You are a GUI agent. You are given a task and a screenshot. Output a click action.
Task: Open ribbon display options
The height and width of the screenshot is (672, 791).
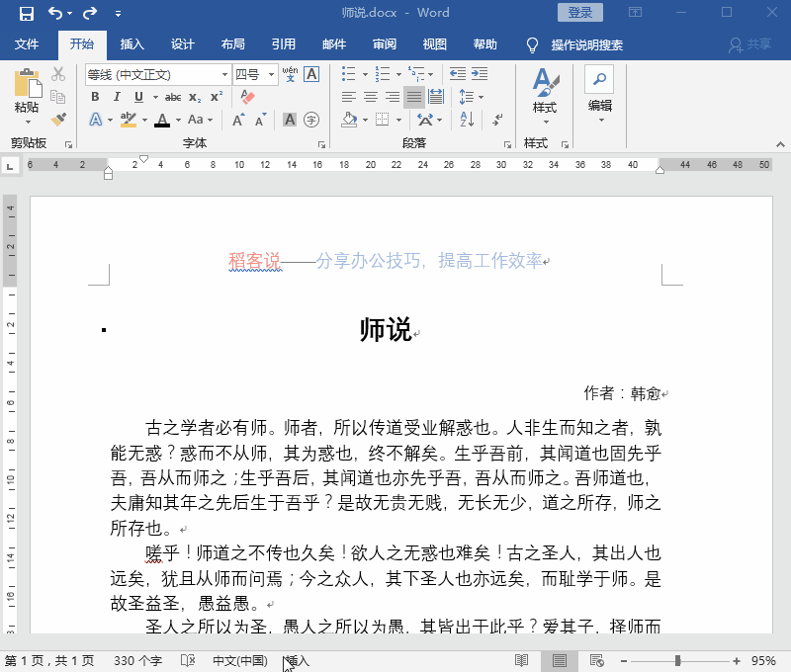(635, 12)
